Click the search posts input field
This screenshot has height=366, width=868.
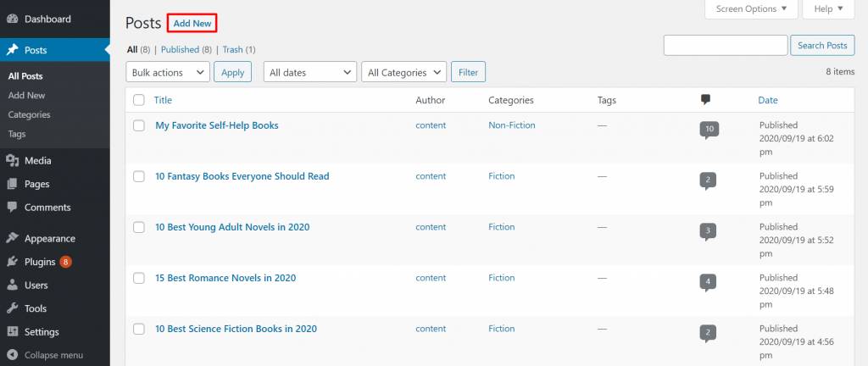click(725, 46)
